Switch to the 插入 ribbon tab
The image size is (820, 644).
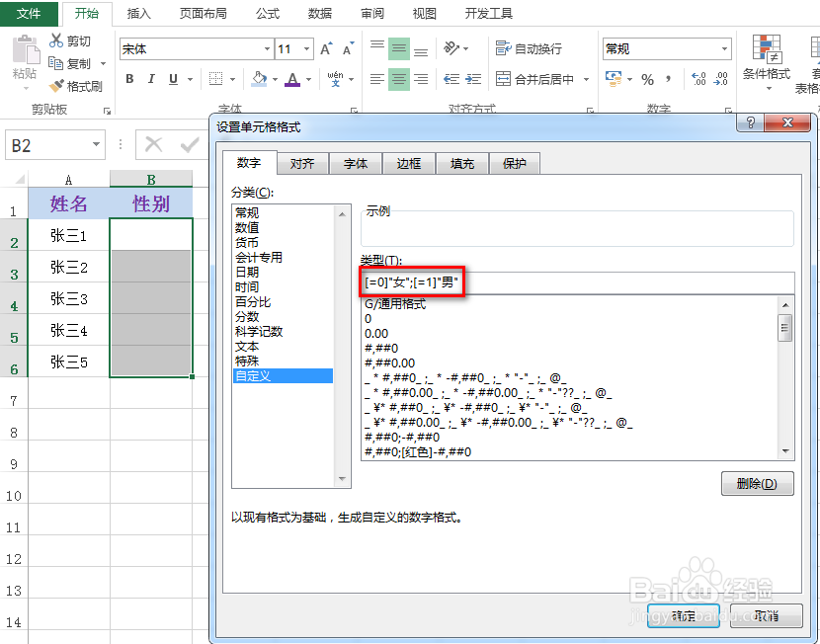[138, 14]
